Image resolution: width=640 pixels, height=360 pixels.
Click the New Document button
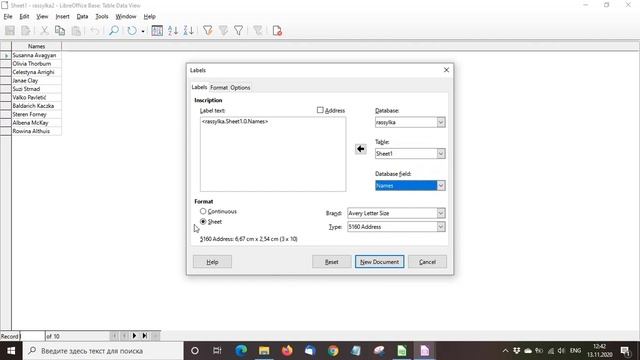point(380,262)
